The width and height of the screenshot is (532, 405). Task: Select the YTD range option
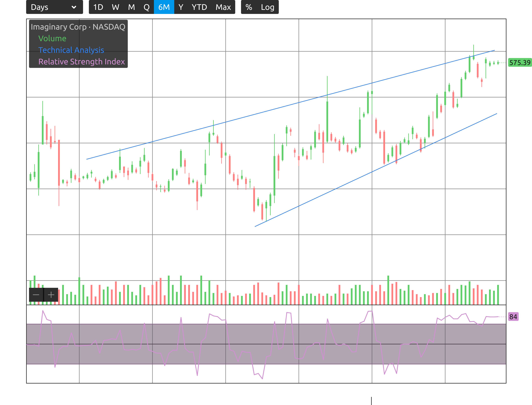coord(199,7)
